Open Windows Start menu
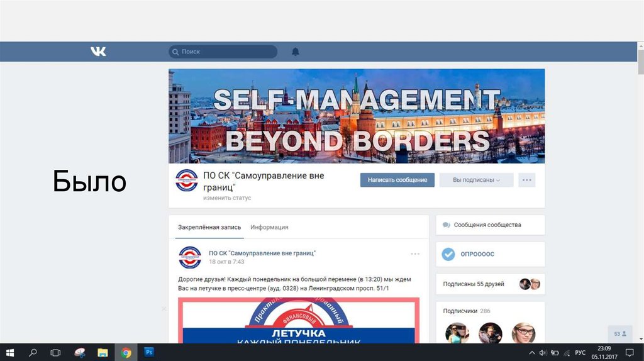This screenshot has width=644, height=361. (10, 352)
